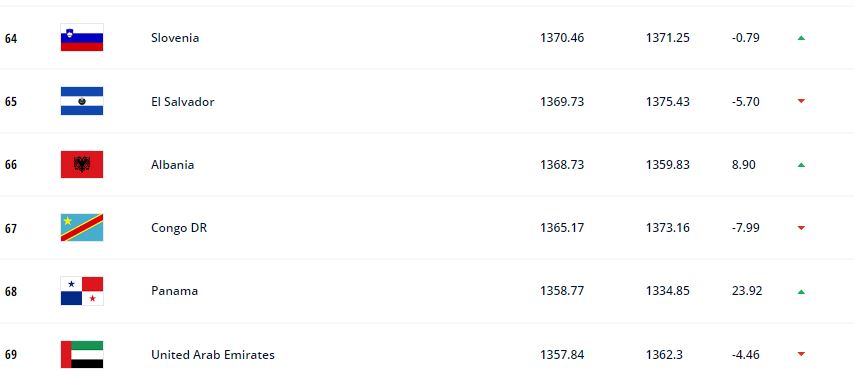Screen dimensions: 854x385
Task: Open the Slovenia team link
Action: tap(175, 38)
